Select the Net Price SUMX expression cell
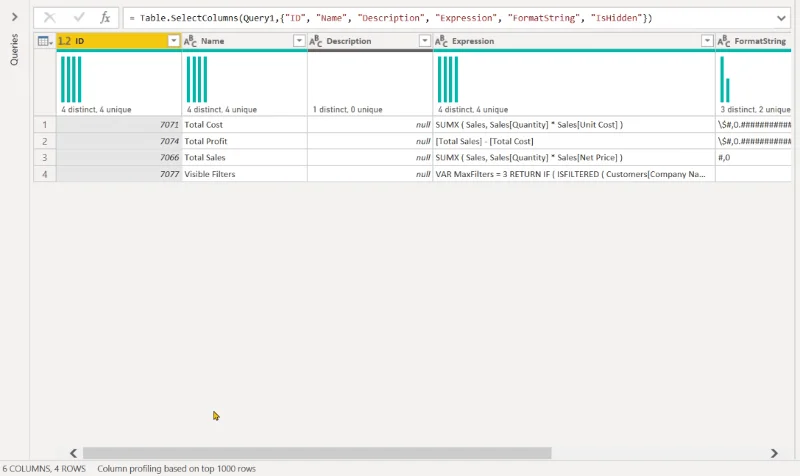This screenshot has height=476, width=800. pos(574,158)
